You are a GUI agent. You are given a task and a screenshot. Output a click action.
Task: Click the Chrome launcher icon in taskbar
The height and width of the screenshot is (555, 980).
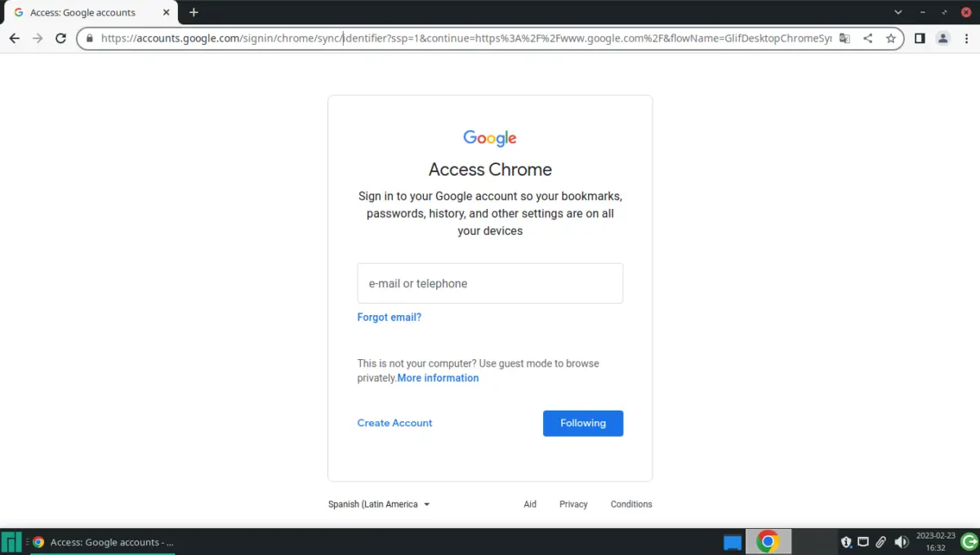(x=767, y=542)
